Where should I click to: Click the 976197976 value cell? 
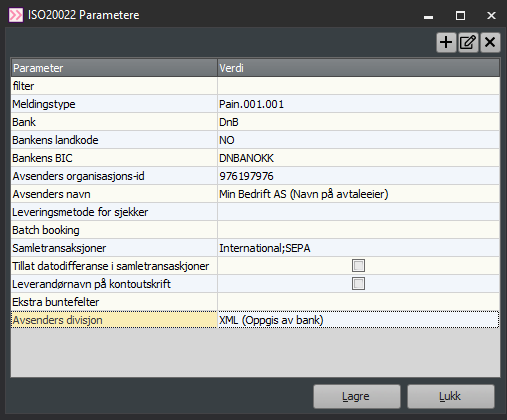point(358,176)
